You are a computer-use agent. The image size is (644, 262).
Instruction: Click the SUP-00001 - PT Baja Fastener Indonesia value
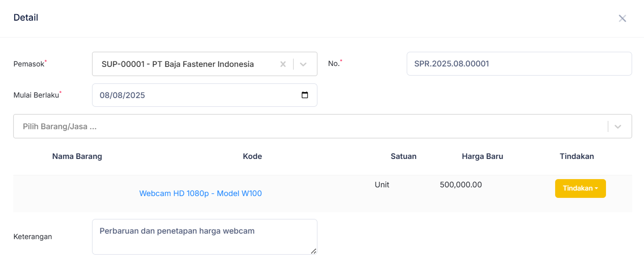click(178, 64)
